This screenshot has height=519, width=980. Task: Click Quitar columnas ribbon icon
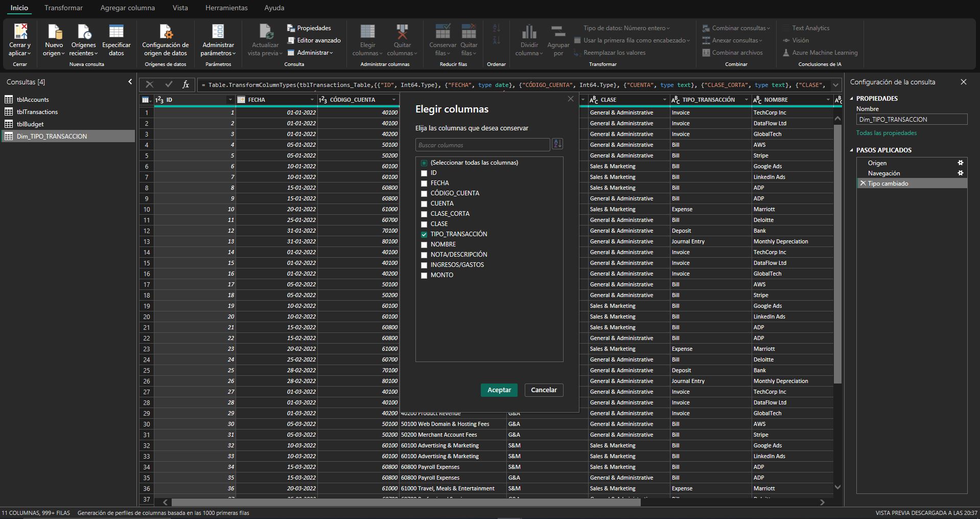pyautogui.click(x=402, y=32)
